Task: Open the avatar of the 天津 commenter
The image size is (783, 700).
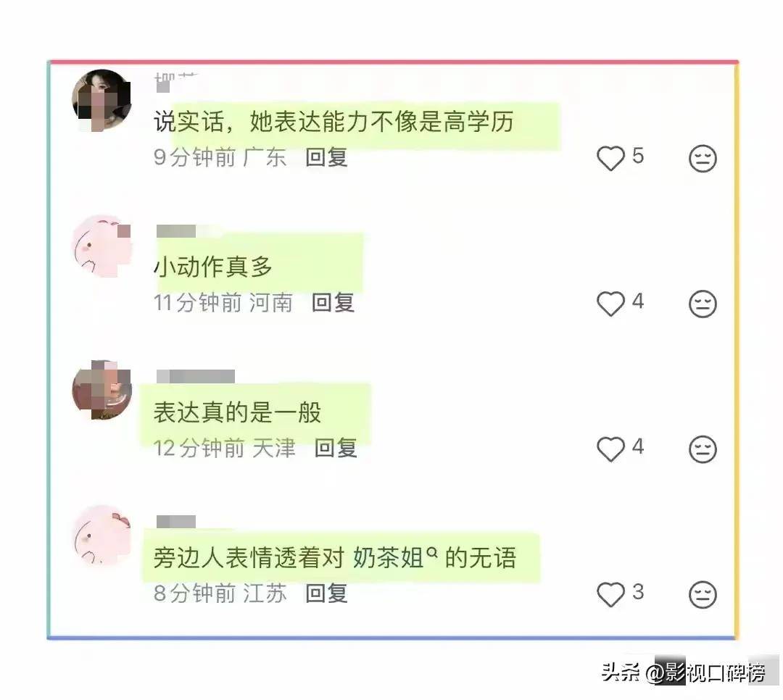Action: 102,390
